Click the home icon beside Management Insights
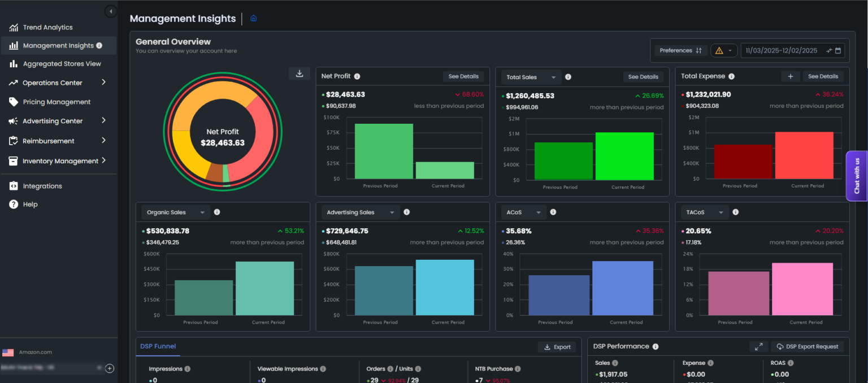868x383 pixels. [253, 18]
